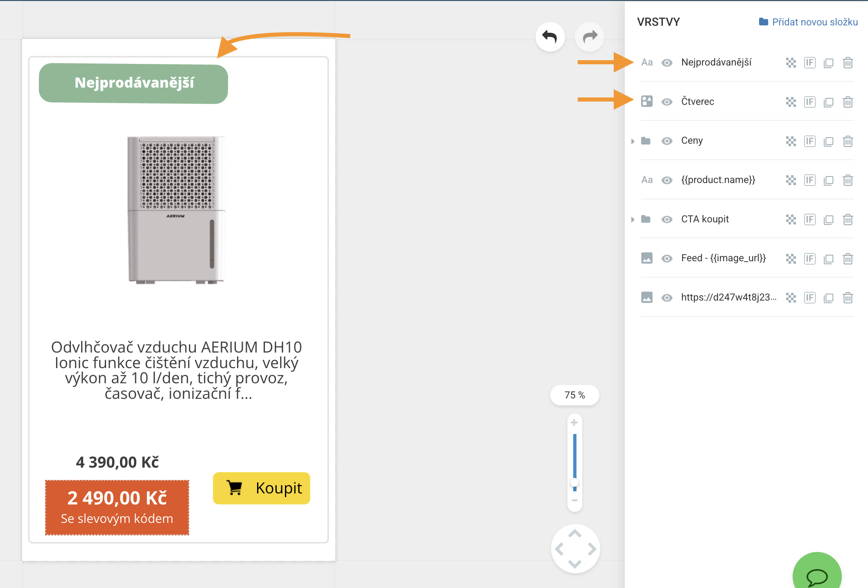The image size is (868, 588).
Task: Click the undo arrow button
Action: pos(550,37)
